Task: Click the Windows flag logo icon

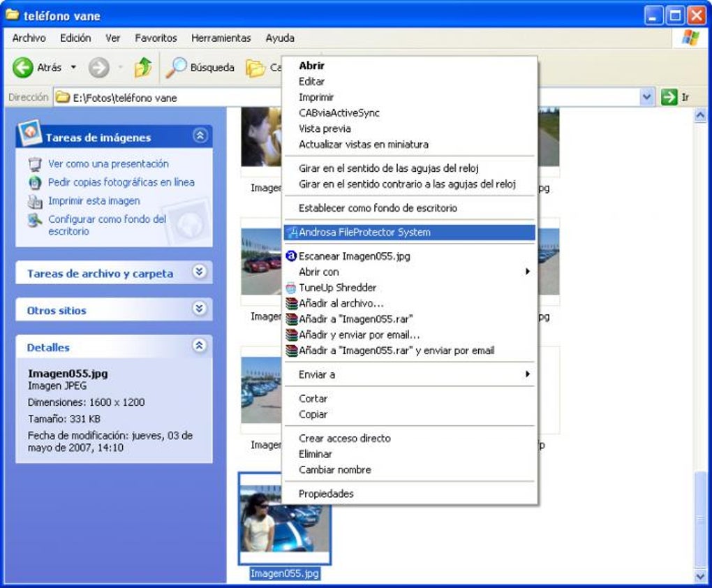Action: pos(690,38)
